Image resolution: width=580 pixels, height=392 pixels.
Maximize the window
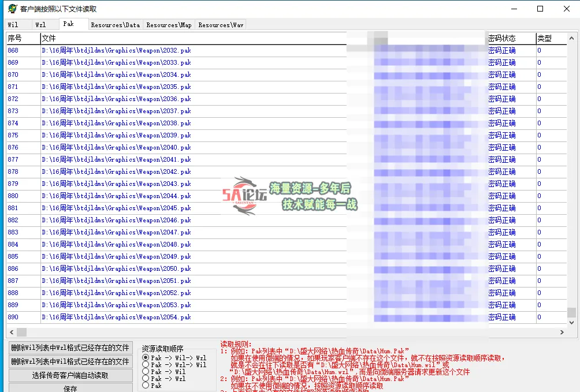[x=540, y=9]
